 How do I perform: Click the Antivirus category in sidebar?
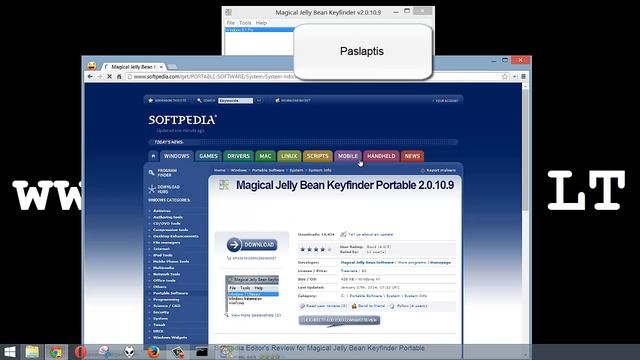(x=162, y=211)
